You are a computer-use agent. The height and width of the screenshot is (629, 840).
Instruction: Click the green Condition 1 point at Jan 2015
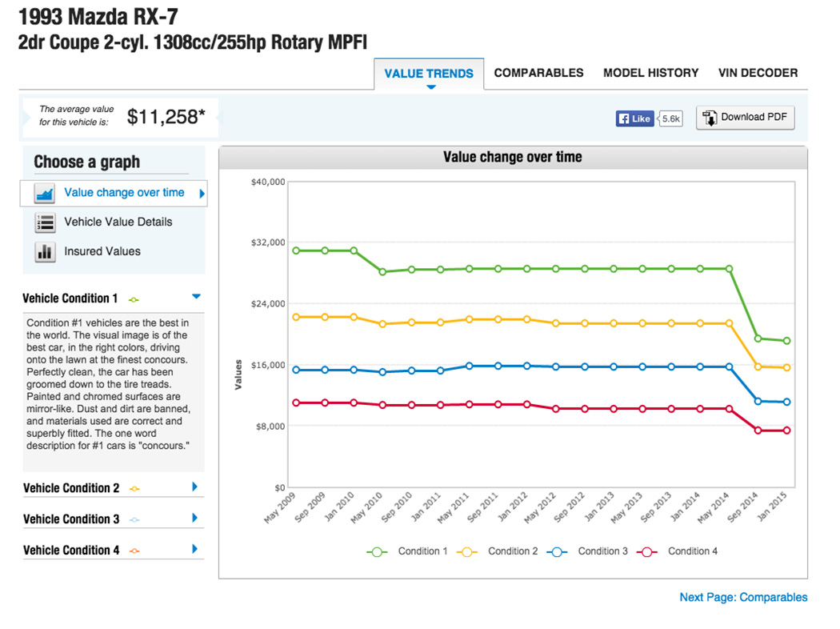787,341
